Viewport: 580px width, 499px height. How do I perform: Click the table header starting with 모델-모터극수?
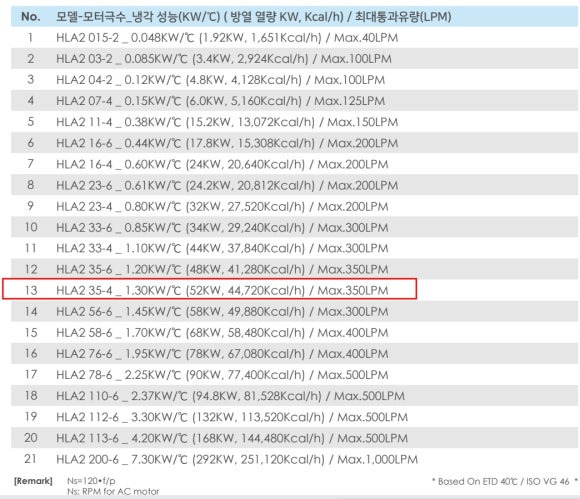click(253, 17)
